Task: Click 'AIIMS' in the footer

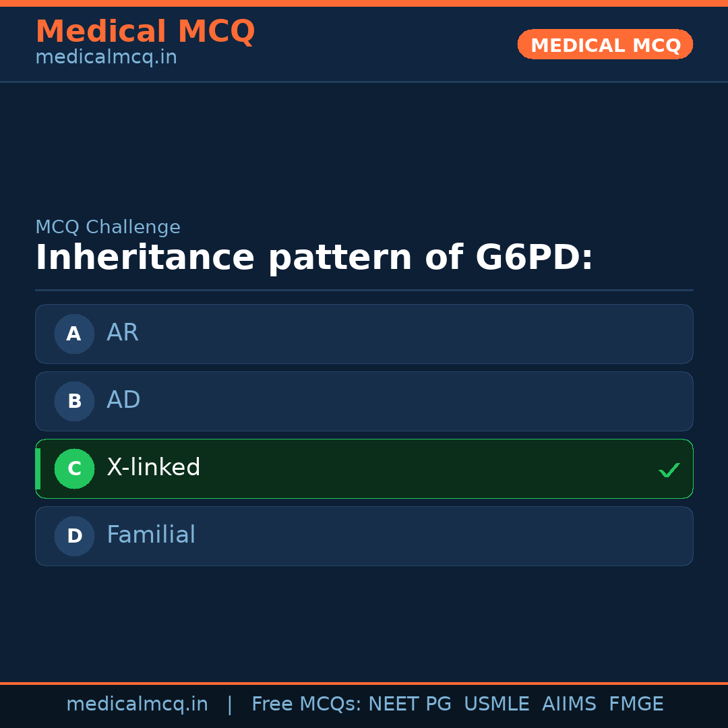Action: (569, 704)
